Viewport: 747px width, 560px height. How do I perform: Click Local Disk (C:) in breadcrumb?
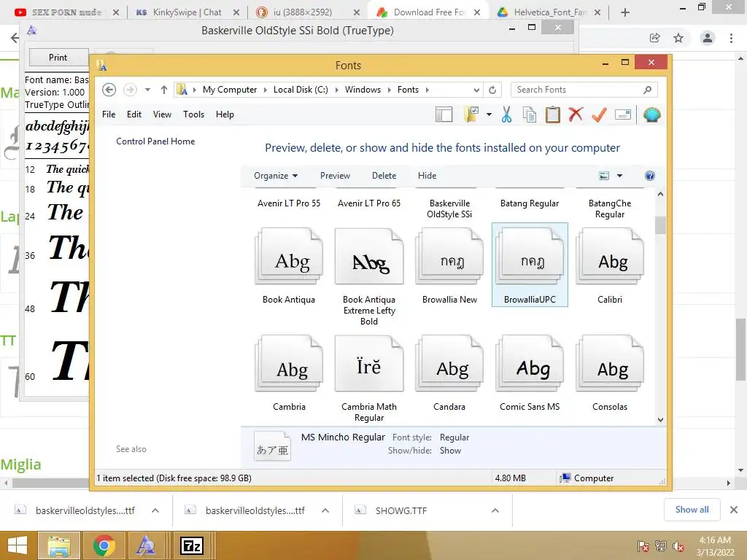[301, 90]
